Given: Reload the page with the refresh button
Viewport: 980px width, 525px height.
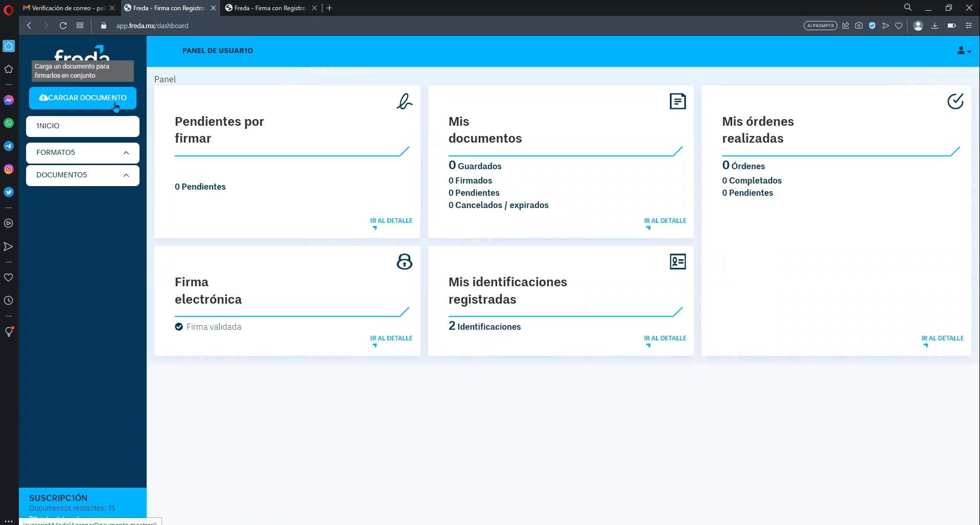Looking at the screenshot, I should (x=63, y=26).
